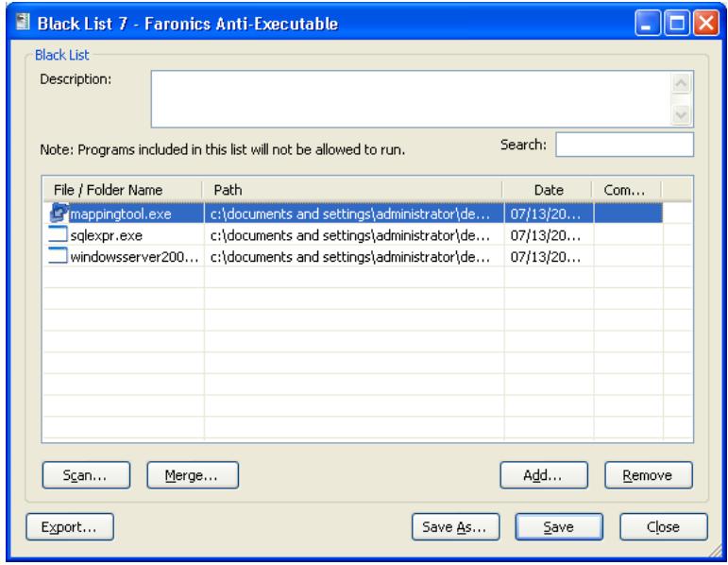Image resolution: width=728 pixels, height=565 pixels.
Task: Remove the selected black list entry
Action: click(x=648, y=475)
